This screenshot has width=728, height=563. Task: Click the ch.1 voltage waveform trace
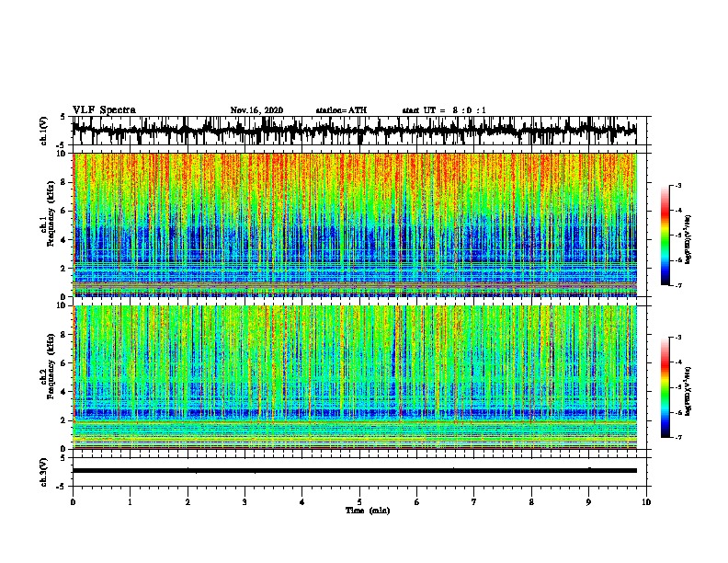[x=355, y=131]
